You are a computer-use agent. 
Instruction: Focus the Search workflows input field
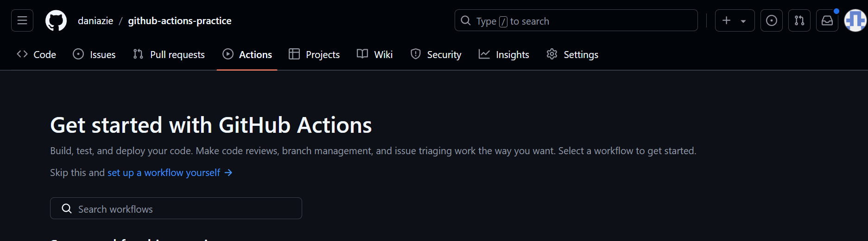click(x=185, y=208)
